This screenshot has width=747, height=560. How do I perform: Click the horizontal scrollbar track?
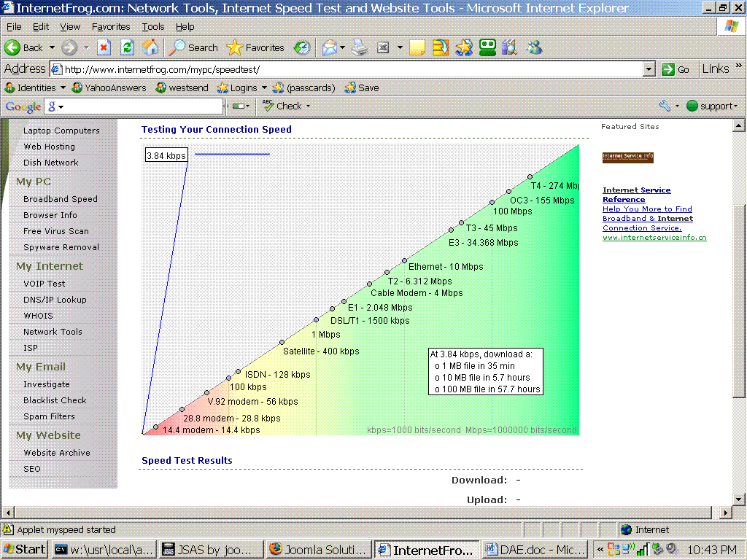coord(362,513)
